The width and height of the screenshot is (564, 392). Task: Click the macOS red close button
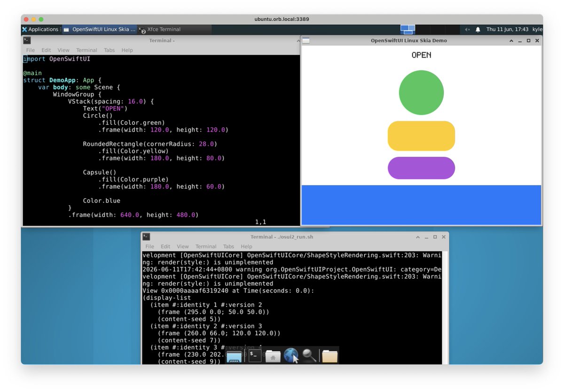[x=26, y=19]
